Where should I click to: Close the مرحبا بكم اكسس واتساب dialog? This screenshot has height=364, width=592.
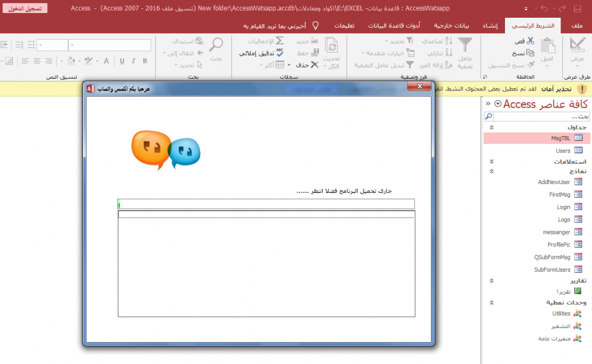tap(419, 86)
